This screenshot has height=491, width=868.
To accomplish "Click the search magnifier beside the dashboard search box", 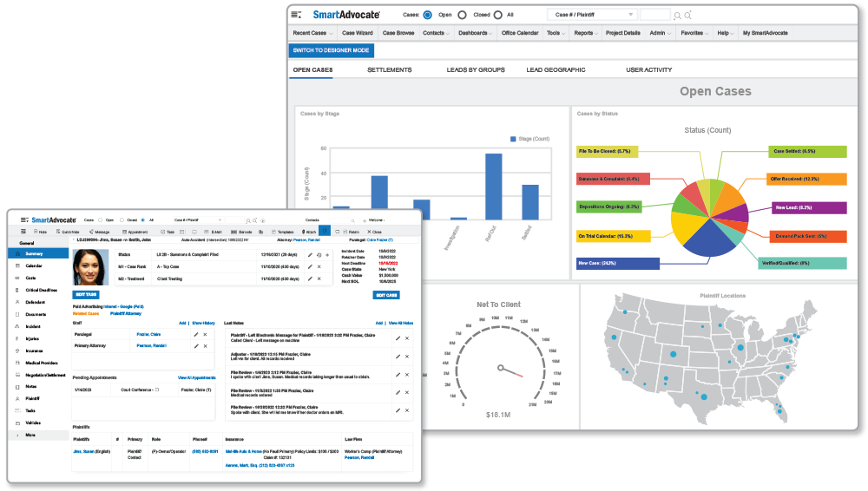I will (x=677, y=16).
